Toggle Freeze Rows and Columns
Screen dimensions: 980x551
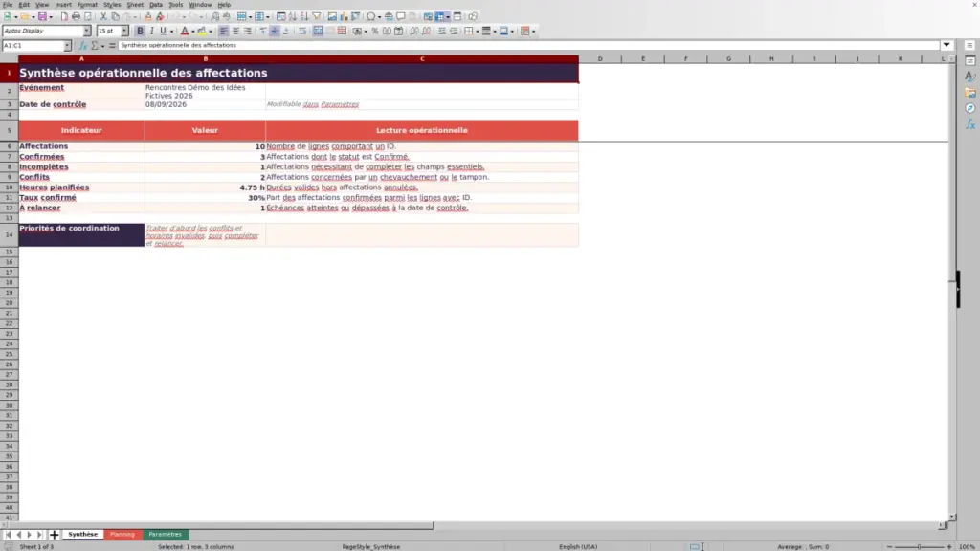coord(440,16)
